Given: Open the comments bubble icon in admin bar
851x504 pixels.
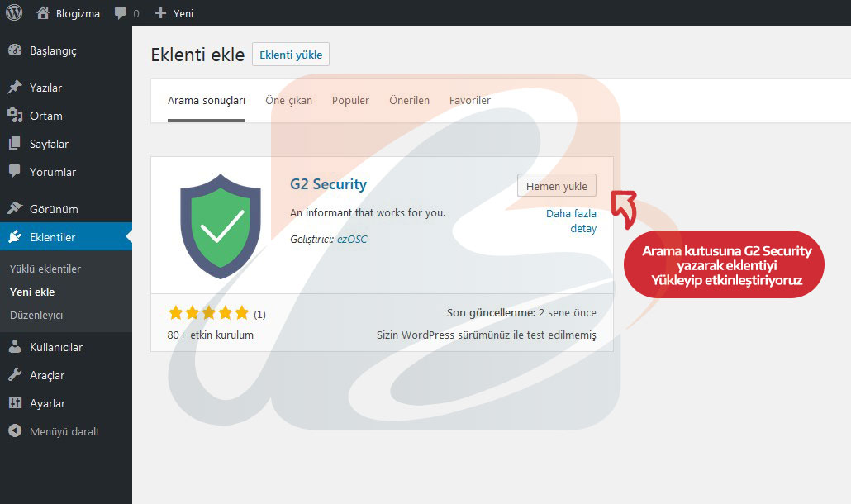Looking at the screenshot, I should [120, 13].
